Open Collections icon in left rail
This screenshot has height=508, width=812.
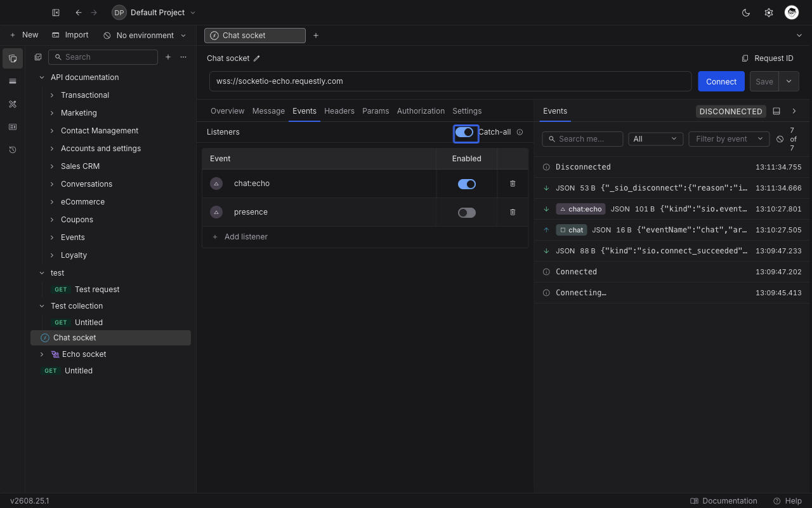(x=13, y=58)
